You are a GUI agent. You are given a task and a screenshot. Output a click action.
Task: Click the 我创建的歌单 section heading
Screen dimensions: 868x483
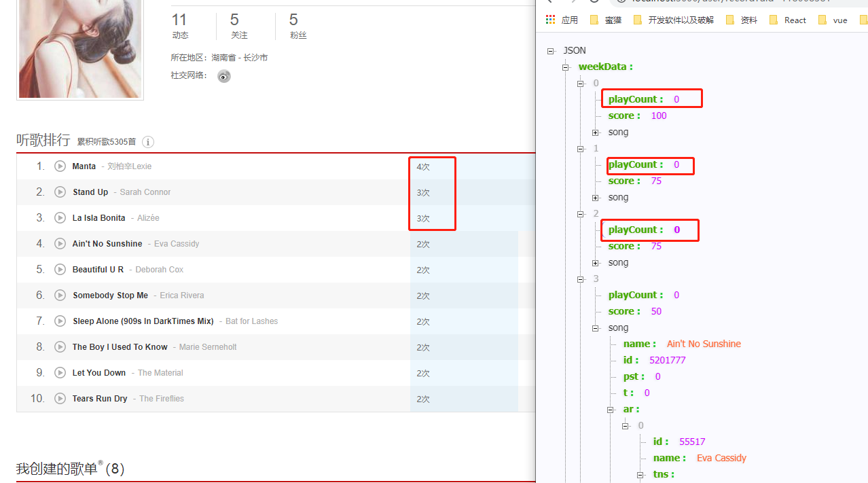point(57,469)
